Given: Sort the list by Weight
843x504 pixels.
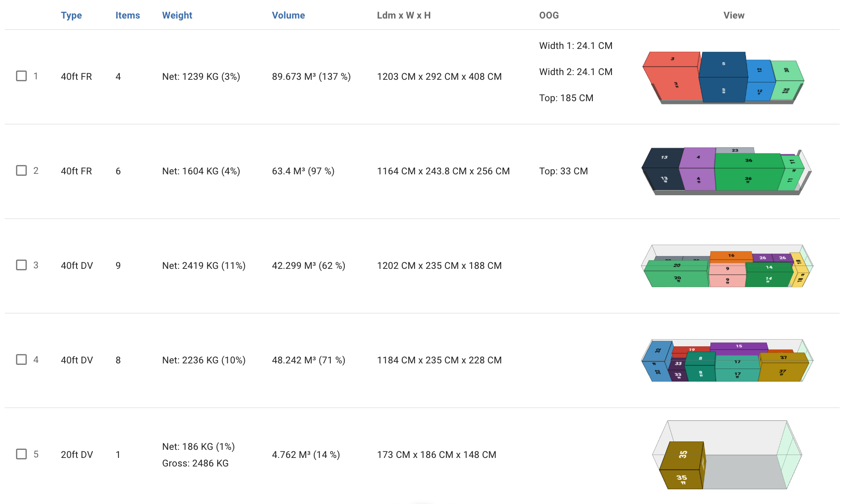Looking at the screenshot, I should click(x=177, y=15).
